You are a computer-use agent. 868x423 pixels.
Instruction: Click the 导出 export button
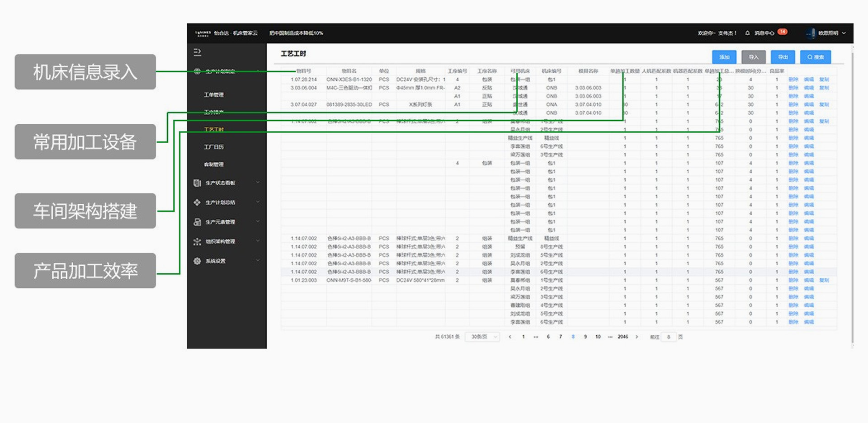click(x=783, y=57)
